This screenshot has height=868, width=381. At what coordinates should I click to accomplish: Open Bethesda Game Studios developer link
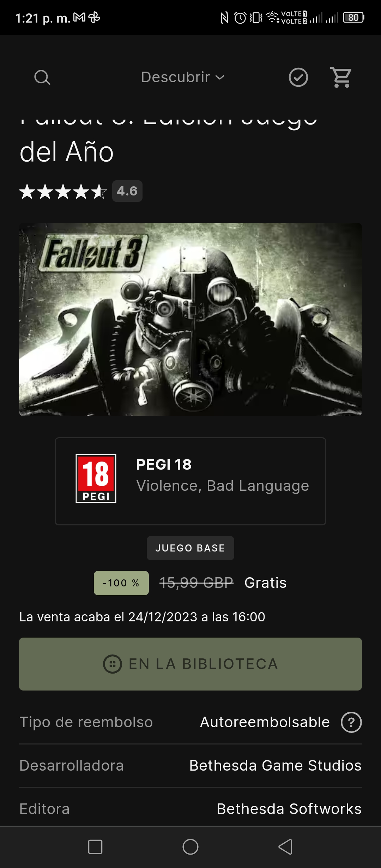point(276,765)
